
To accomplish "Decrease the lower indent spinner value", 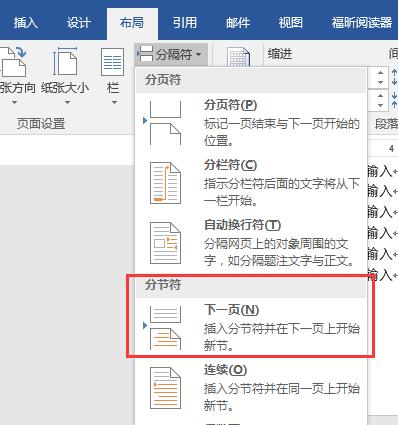I will coord(380,105).
